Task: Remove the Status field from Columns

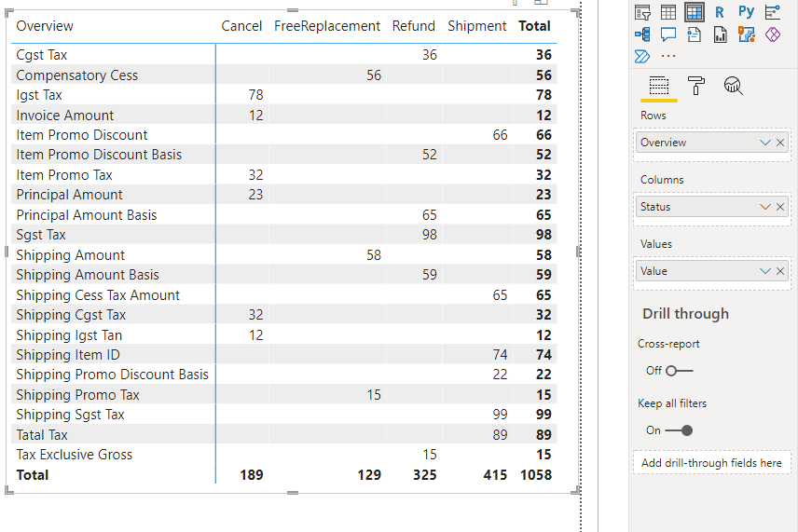Action: 780,207
